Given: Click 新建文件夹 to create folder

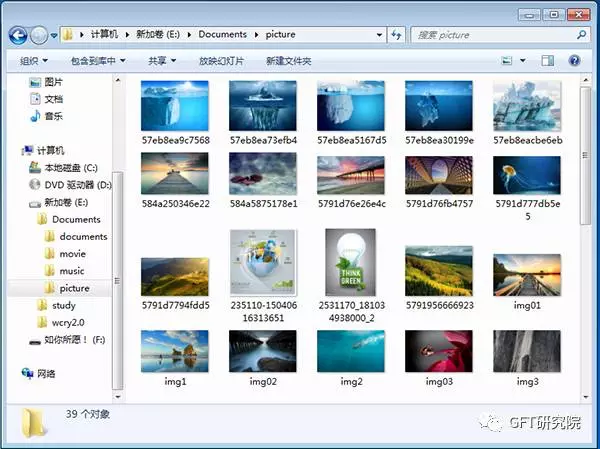Looking at the screenshot, I should (x=288, y=61).
